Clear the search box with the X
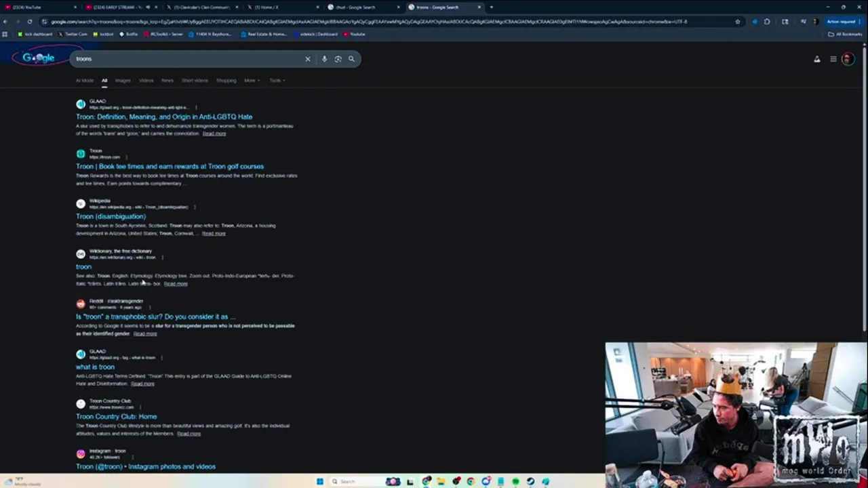Image resolution: width=868 pixels, height=488 pixels. pos(307,59)
